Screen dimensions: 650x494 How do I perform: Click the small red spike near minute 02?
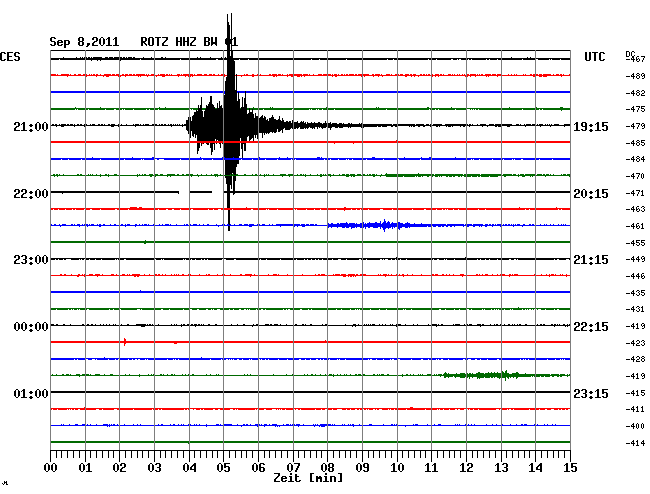point(125,342)
